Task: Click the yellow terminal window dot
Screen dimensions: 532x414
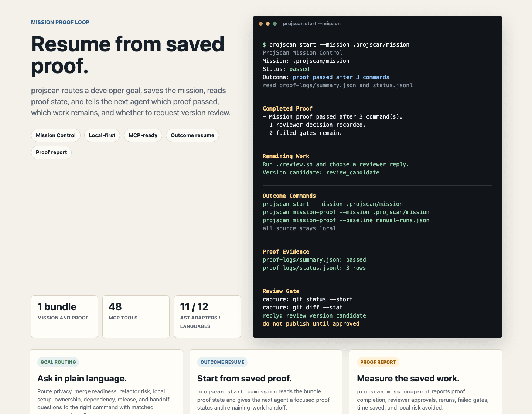Action: click(268, 24)
